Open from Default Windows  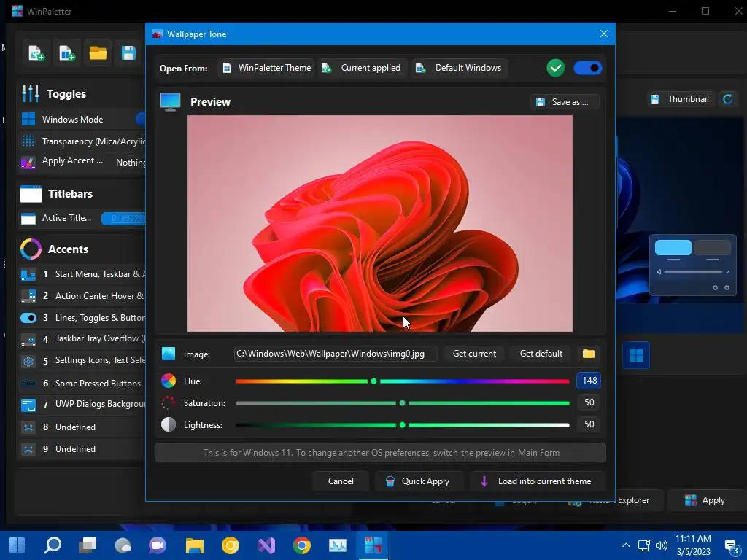click(x=460, y=68)
